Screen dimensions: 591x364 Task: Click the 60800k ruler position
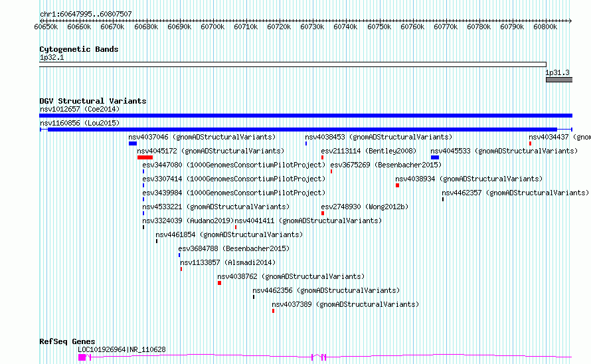coord(545,27)
